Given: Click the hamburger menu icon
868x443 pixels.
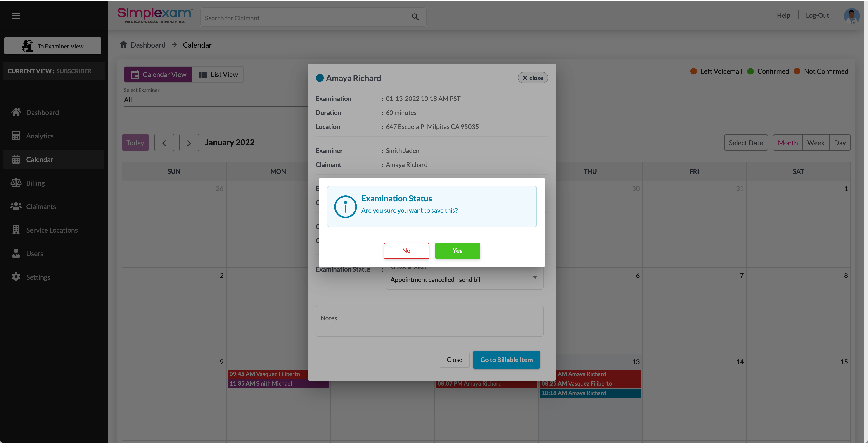Looking at the screenshot, I should [16, 16].
